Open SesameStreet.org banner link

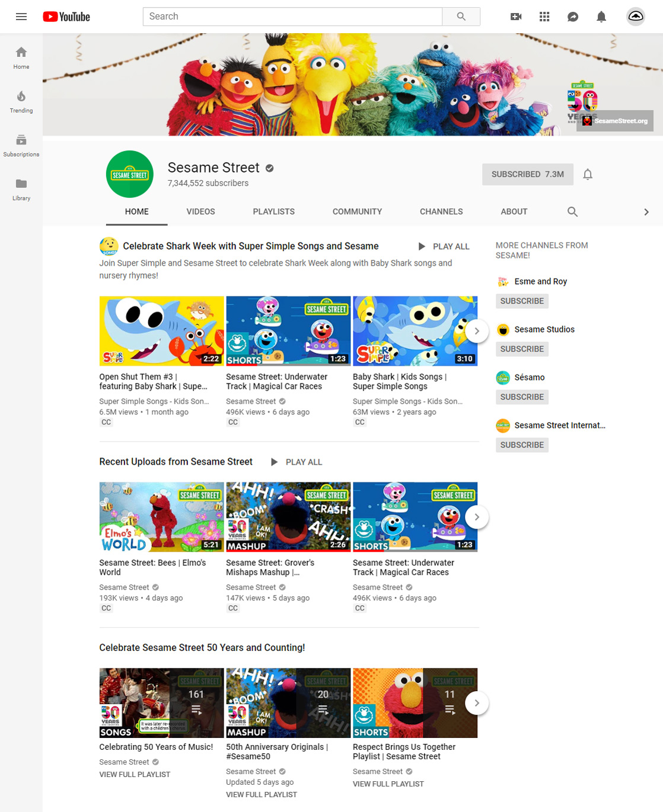(x=615, y=121)
